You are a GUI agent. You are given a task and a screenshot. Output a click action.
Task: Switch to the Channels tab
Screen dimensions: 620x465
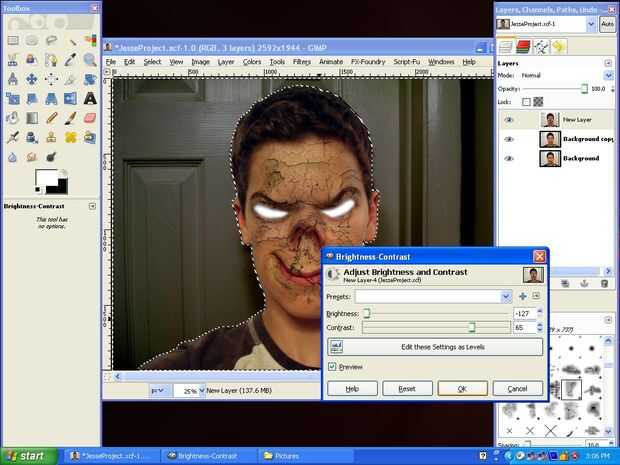(x=523, y=47)
